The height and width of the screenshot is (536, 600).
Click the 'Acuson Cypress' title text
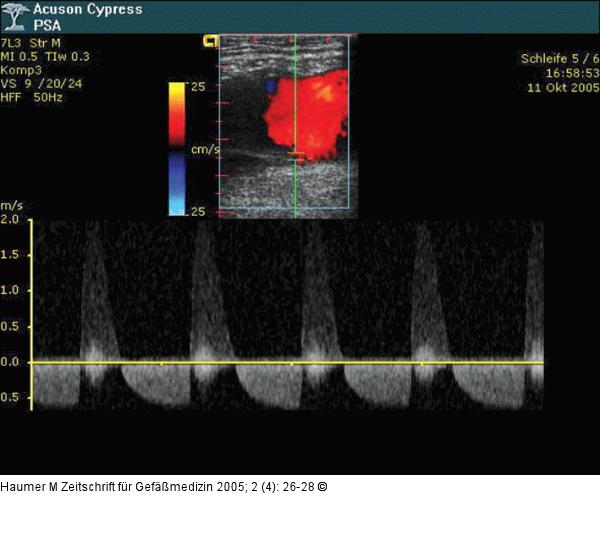coord(88,9)
